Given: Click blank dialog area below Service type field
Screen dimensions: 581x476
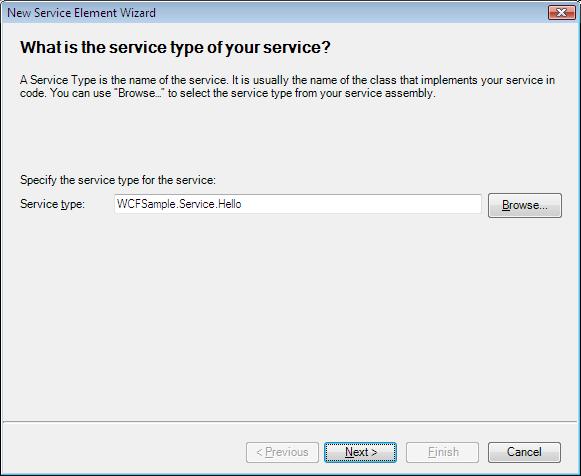Looking at the screenshot, I should point(290,315).
